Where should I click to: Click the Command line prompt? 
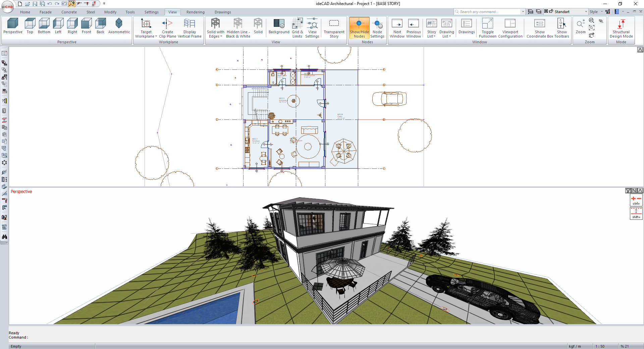tap(18, 337)
